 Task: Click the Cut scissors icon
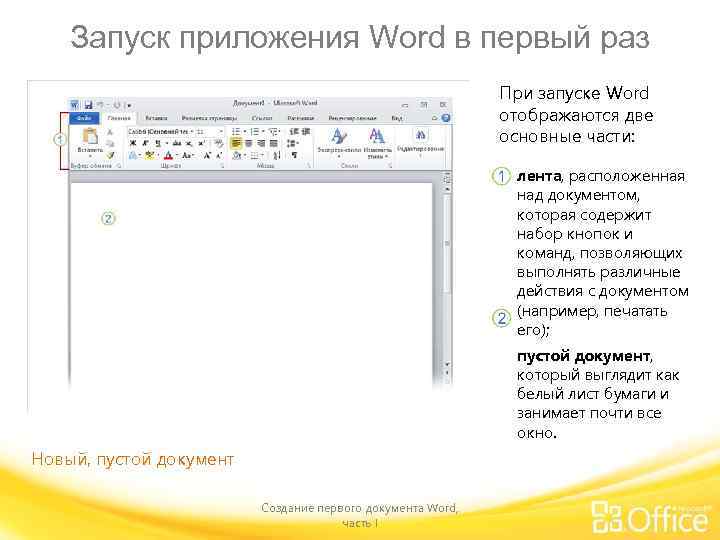click(110, 132)
